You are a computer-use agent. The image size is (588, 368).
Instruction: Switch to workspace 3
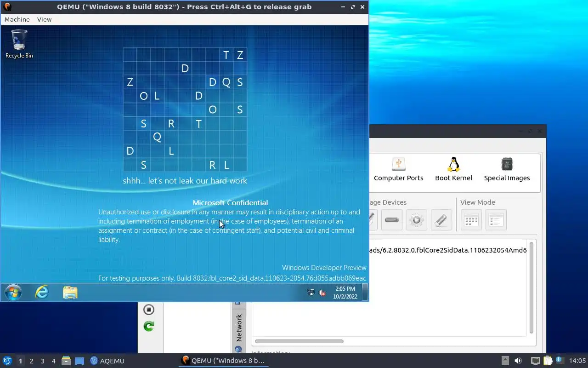click(x=42, y=361)
